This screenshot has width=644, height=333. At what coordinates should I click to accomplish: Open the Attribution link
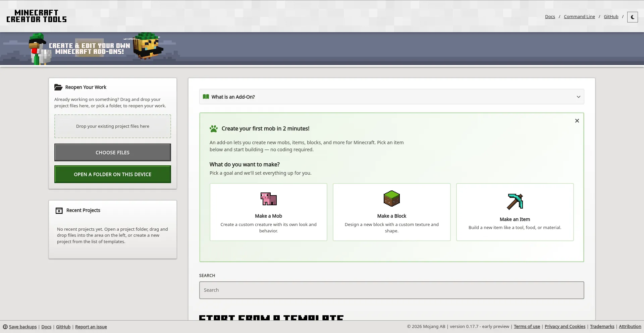click(x=630, y=326)
